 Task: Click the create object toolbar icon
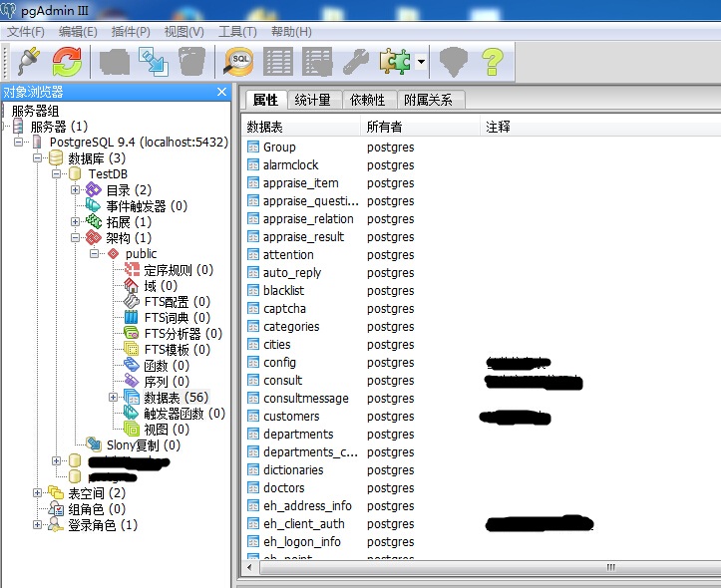coord(154,62)
